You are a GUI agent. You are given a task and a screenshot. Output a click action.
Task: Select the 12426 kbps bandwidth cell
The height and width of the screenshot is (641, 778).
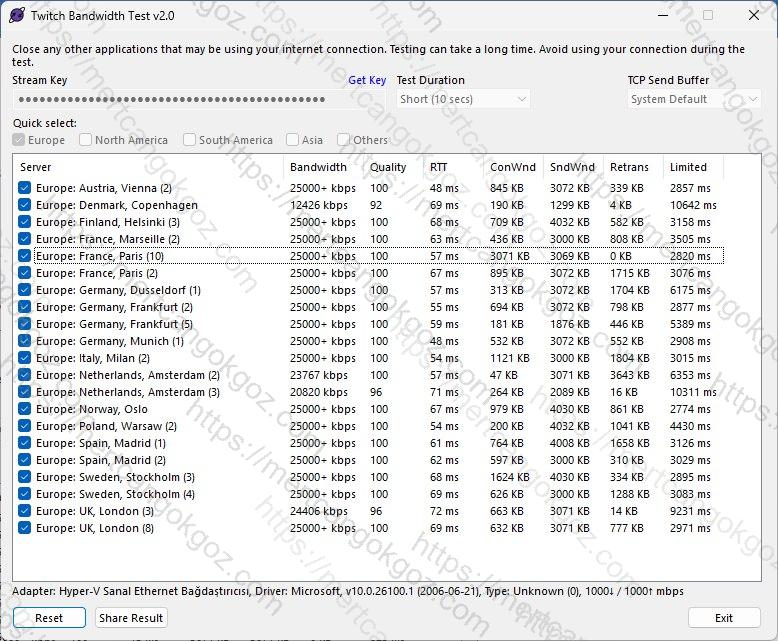pyautogui.click(x=319, y=205)
